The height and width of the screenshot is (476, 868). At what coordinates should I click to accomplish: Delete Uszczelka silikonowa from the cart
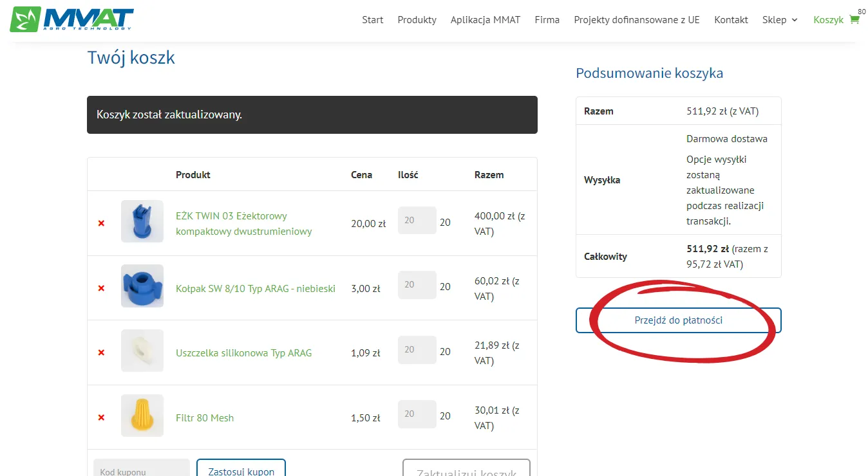pyautogui.click(x=101, y=352)
